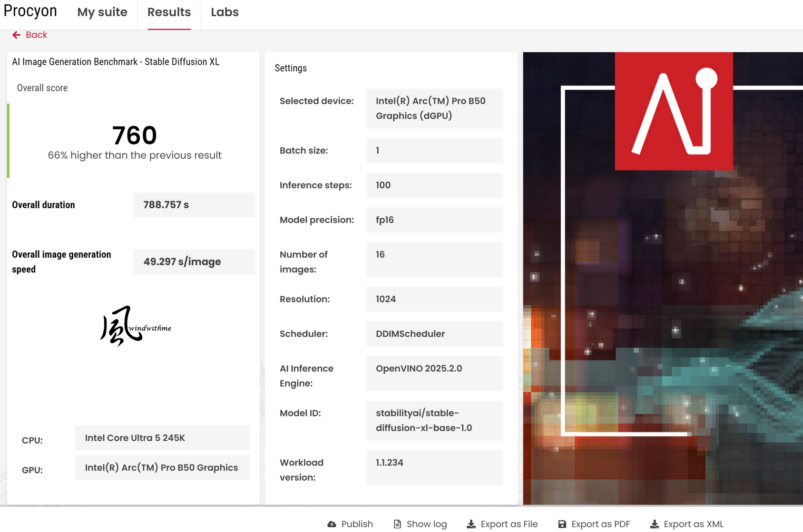Click the overall score 760
Viewport: 803px width, 532px height.
(x=135, y=135)
